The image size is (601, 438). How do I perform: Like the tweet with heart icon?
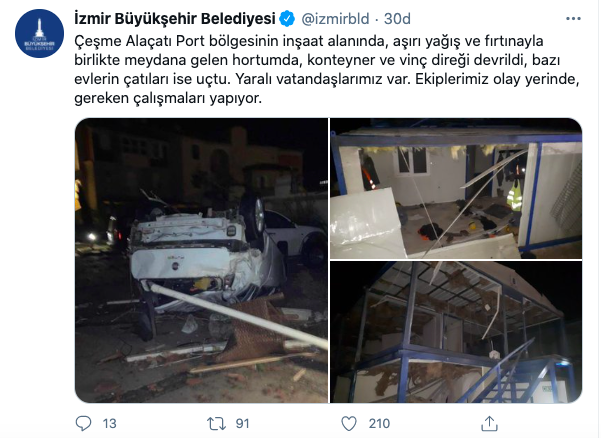349,423
